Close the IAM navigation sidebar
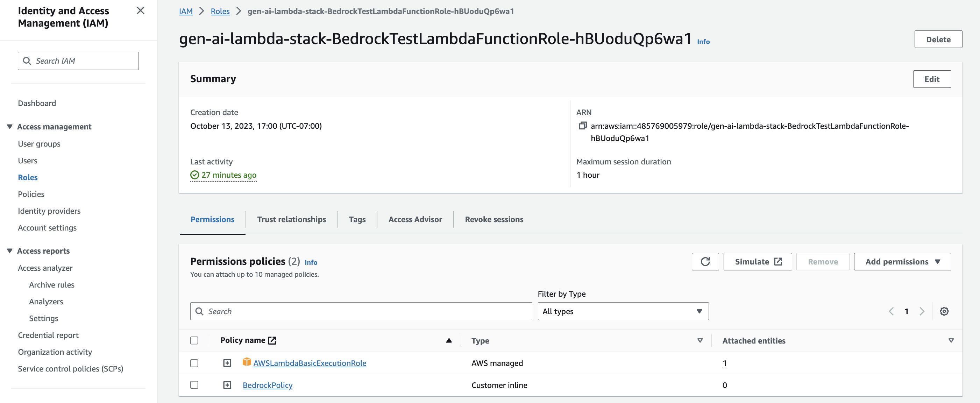Image resolution: width=980 pixels, height=403 pixels. (x=140, y=10)
